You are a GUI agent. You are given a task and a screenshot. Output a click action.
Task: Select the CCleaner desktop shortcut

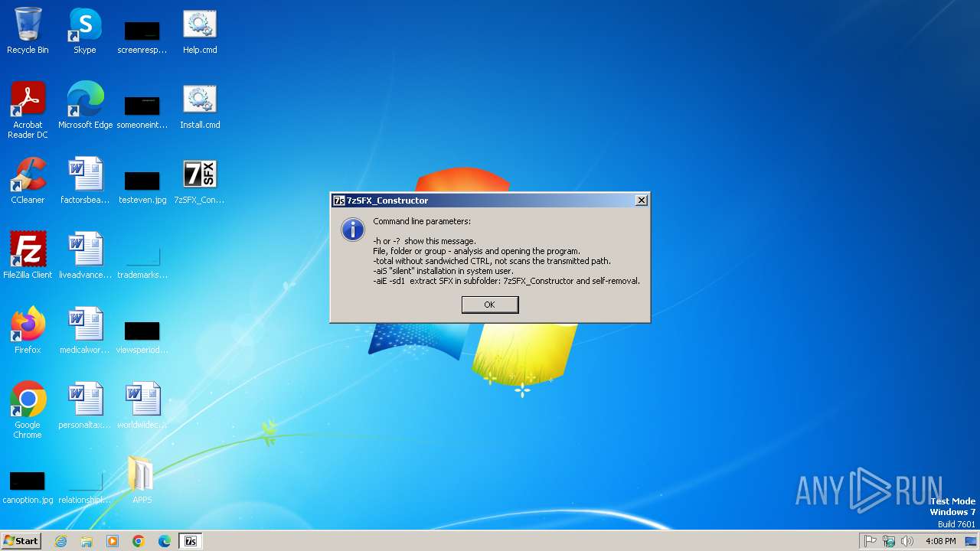tap(28, 181)
